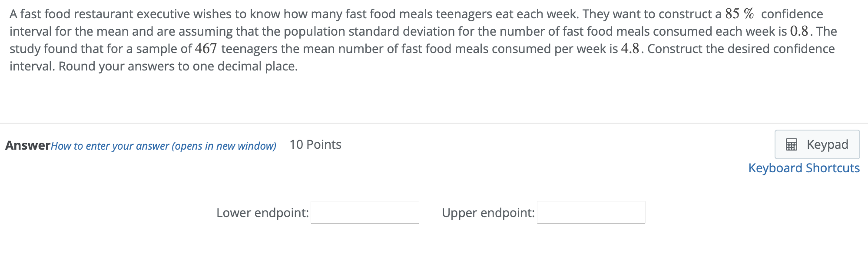The height and width of the screenshot is (268, 868).
Task: Open the Keypad panel
Action: tap(817, 144)
